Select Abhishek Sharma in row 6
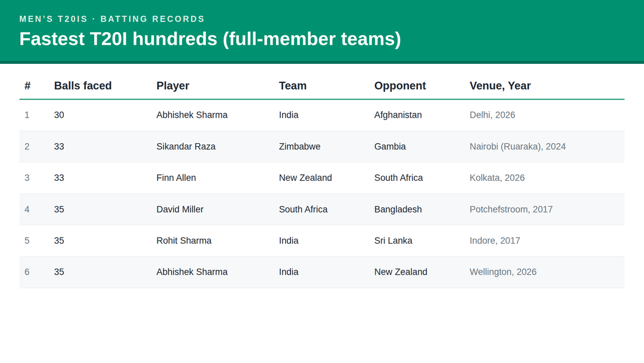 coord(192,272)
